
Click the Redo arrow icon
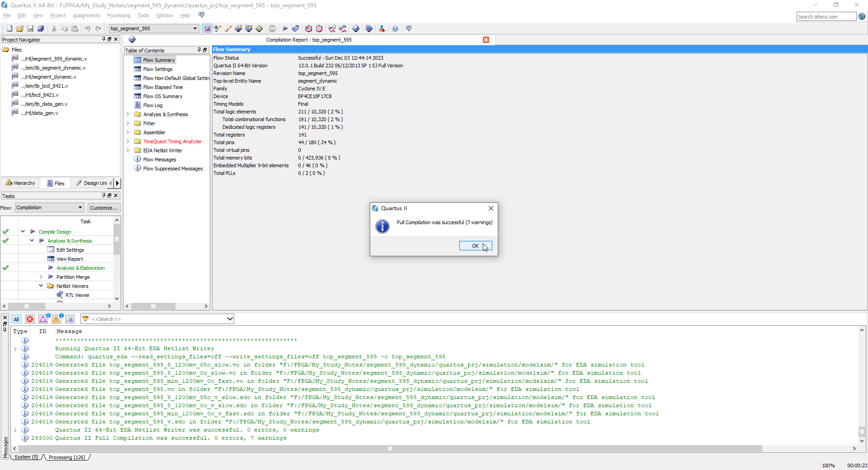(x=98, y=28)
